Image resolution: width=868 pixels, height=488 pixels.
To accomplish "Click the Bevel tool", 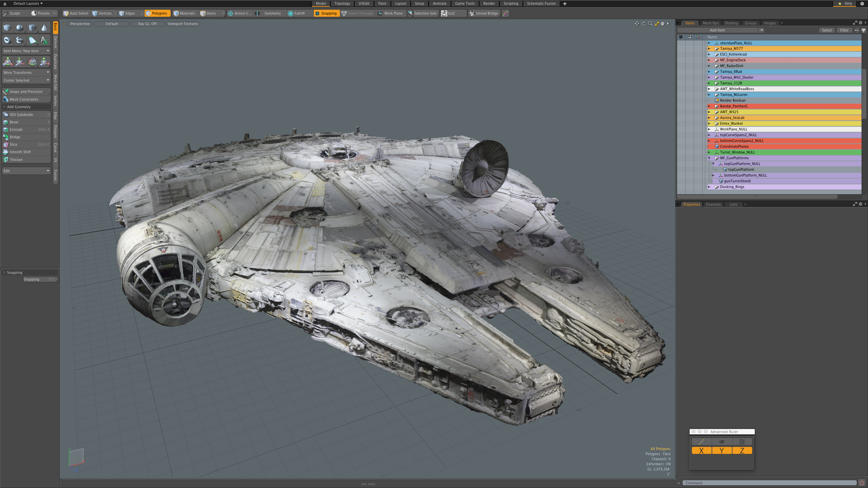I will coord(26,122).
